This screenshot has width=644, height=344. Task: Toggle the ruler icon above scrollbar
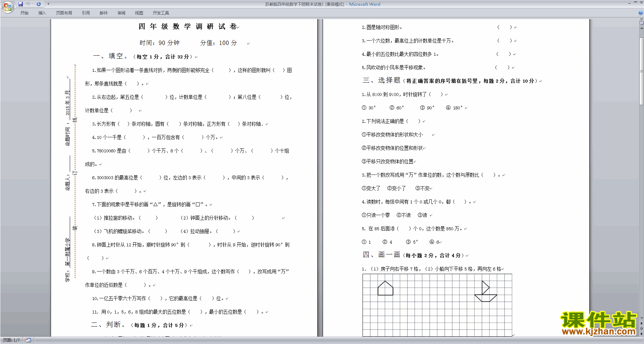(641, 23)
